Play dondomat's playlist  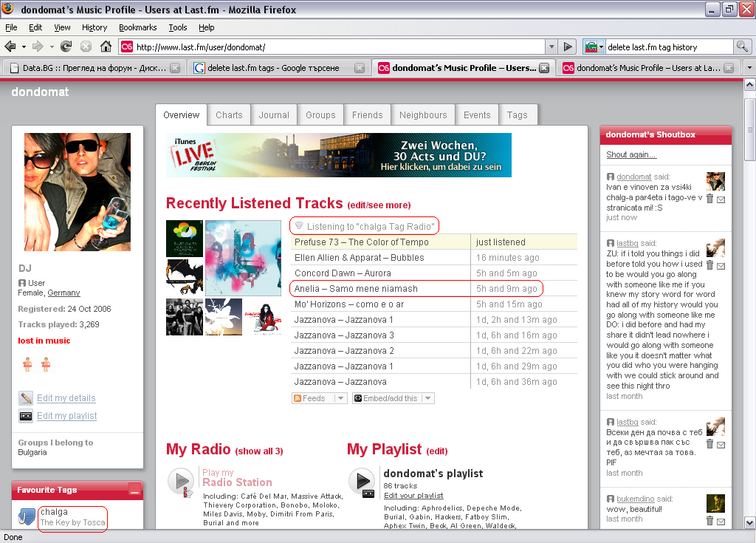(x=362, y=481)
